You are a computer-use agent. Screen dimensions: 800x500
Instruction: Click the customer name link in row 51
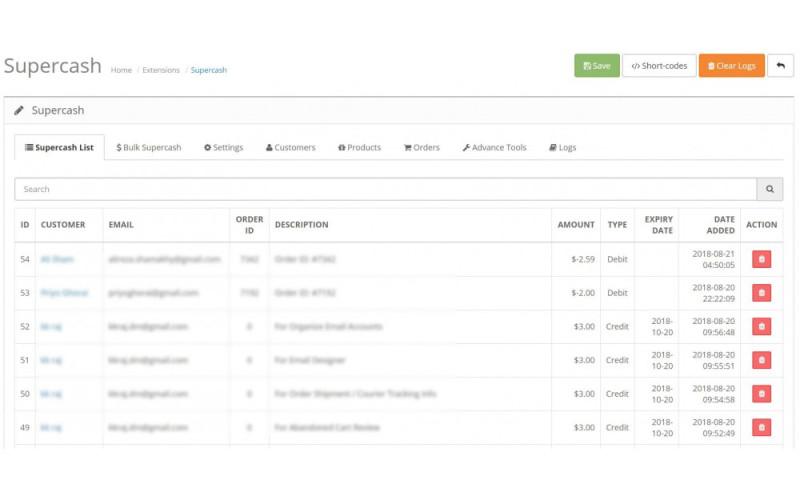(x=51, y=360)
